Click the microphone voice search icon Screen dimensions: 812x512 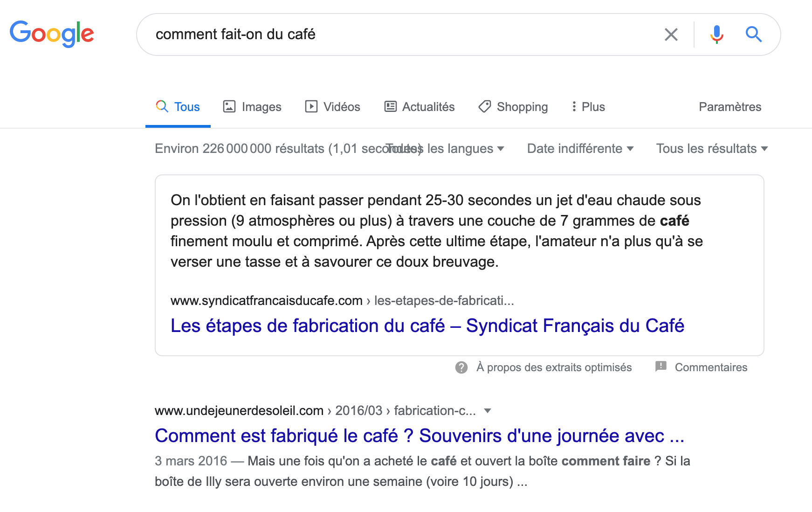click(716, 34)
